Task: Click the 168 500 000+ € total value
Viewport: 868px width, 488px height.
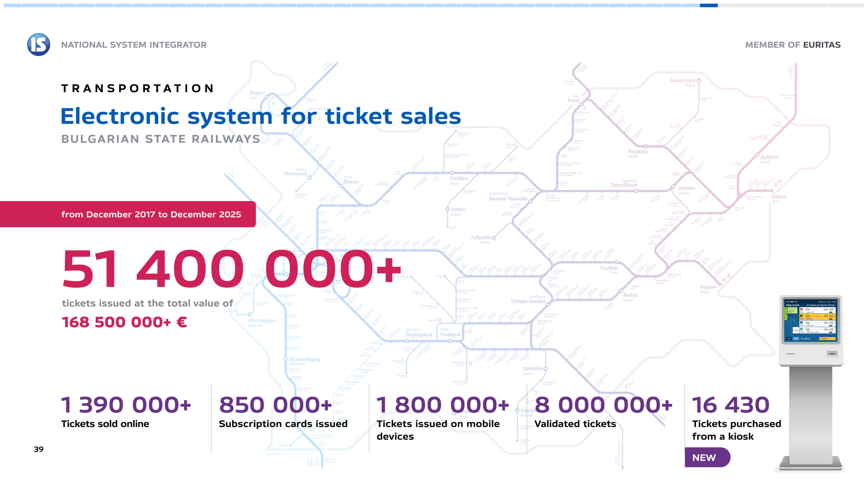Action: point(124,322)
